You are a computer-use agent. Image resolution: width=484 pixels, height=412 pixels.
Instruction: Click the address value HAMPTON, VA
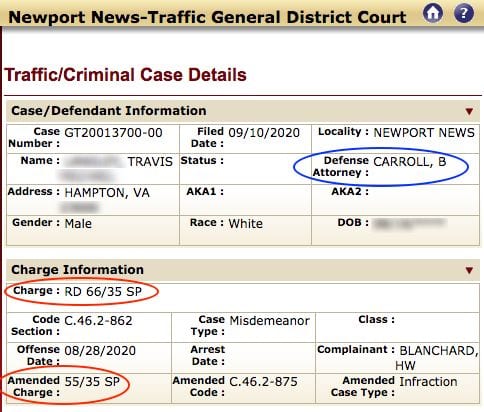tap(107, 193)
